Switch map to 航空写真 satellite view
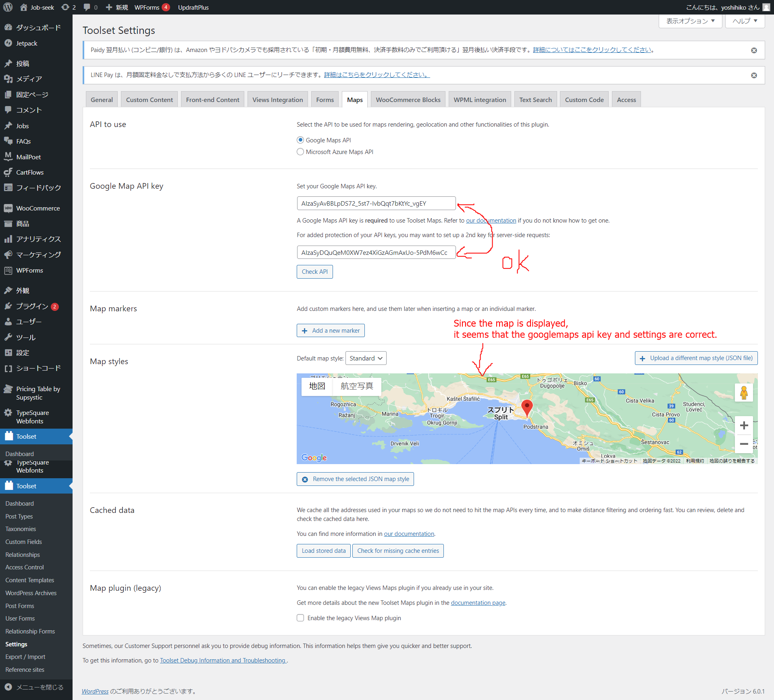The width and height of the screenshot is (774, 700). pyautogui.click(x=357, y=386)
